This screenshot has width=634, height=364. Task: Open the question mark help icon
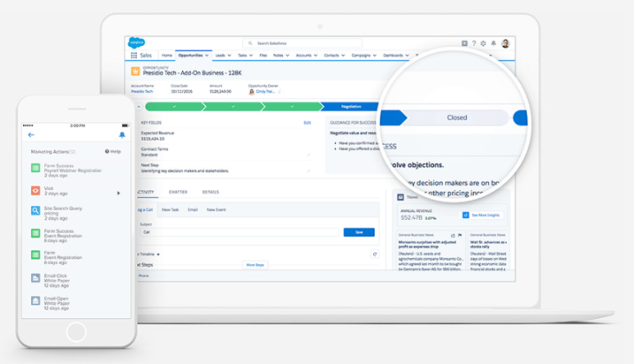coord(474,43)
